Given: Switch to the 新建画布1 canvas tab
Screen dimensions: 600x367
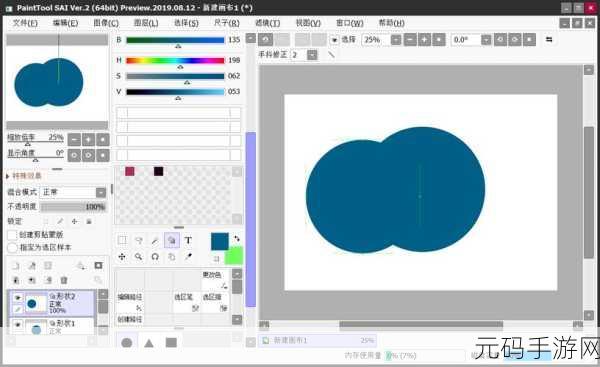Looking at the screenshot, I should (x=317, y=340).
